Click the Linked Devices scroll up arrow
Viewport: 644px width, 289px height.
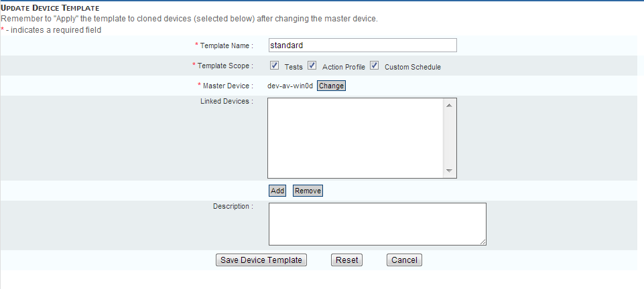(x=450, y=105)
